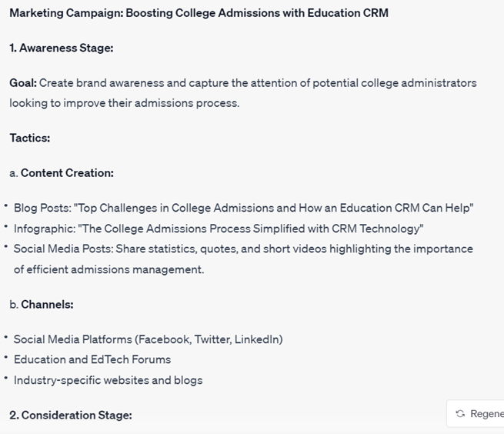Click the bold Goal label
The width and height of the screenshot is (504, 434).
23,82
